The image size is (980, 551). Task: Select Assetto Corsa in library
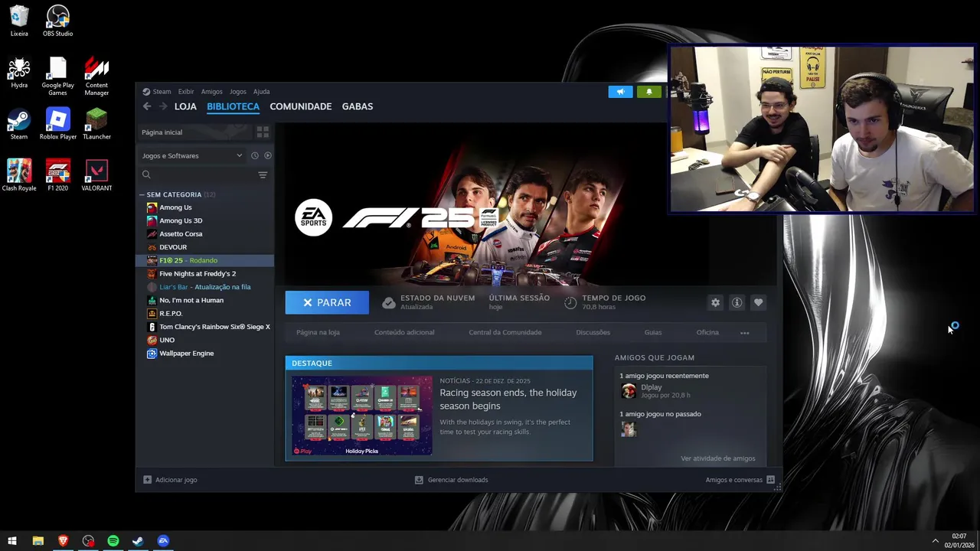[x=205, y=233]
